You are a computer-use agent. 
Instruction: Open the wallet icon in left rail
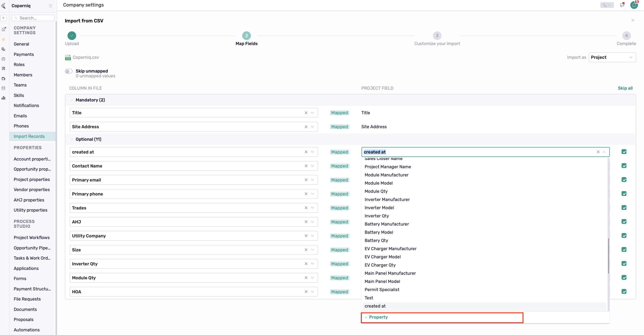tap(4, 79)
